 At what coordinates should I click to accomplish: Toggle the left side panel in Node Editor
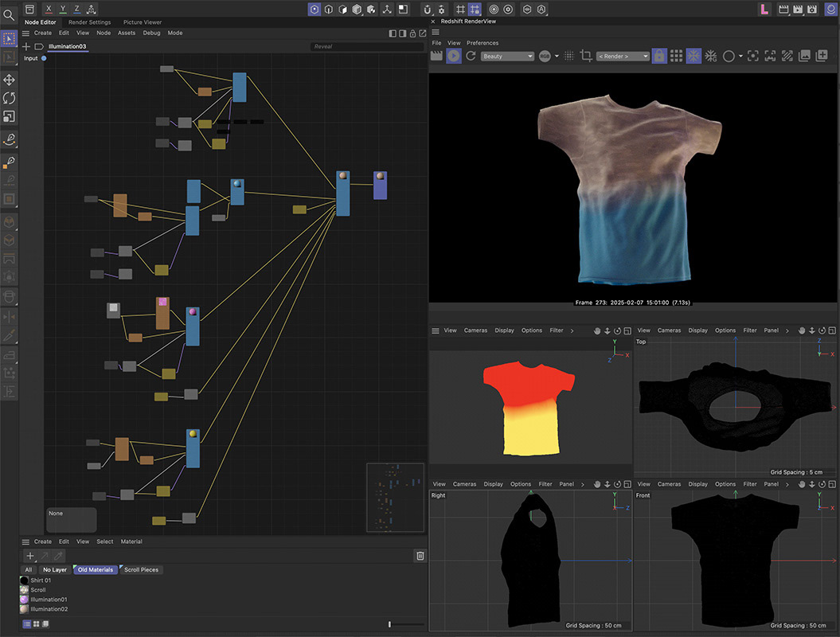pyautogui.click(x=393, y=33)
